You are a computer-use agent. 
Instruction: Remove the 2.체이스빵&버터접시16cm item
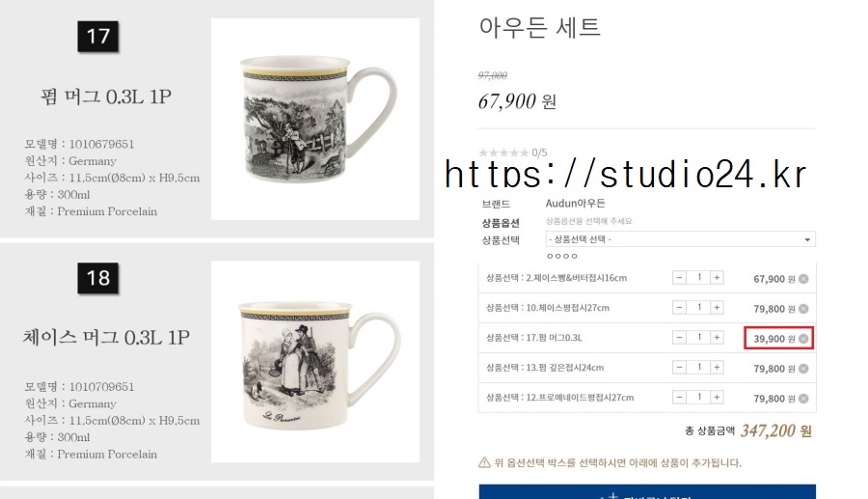(803, 279)
